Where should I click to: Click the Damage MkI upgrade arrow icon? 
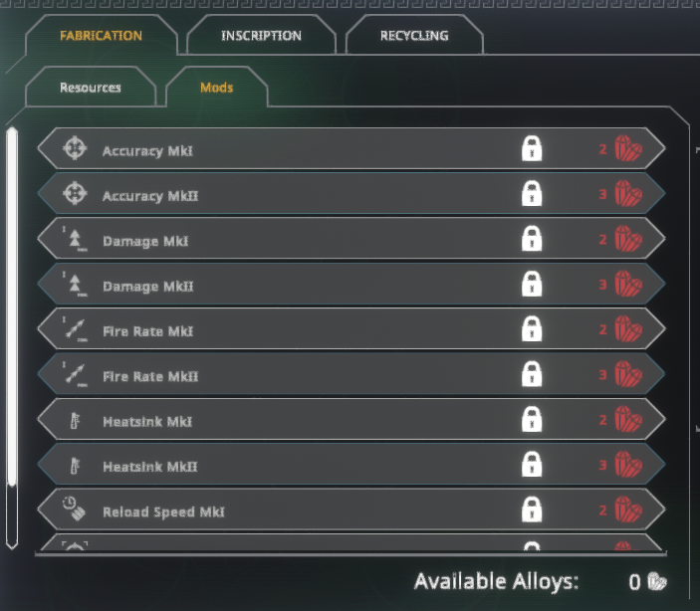[x=75, y=240]
